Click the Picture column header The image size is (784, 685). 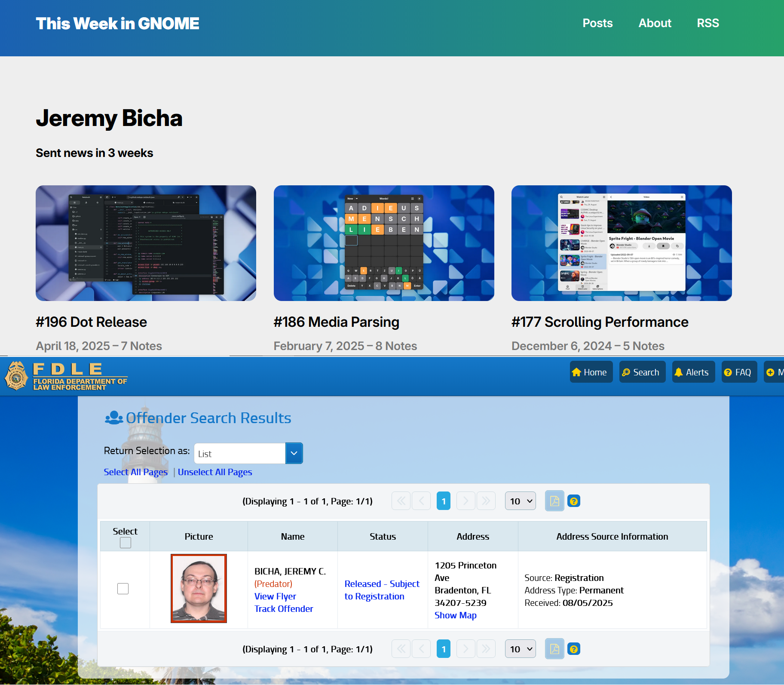(199, 537)
